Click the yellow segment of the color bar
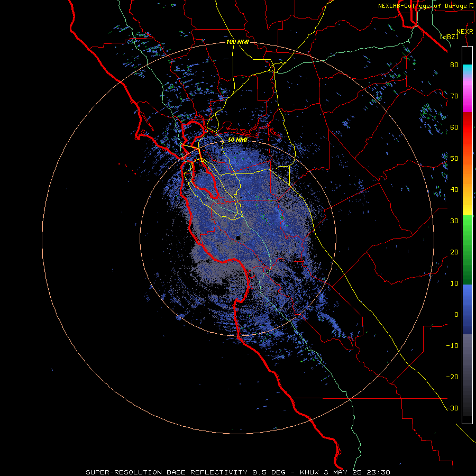This screenshot has width=476, height=476. pyautogui.click(x=467, y=205)
